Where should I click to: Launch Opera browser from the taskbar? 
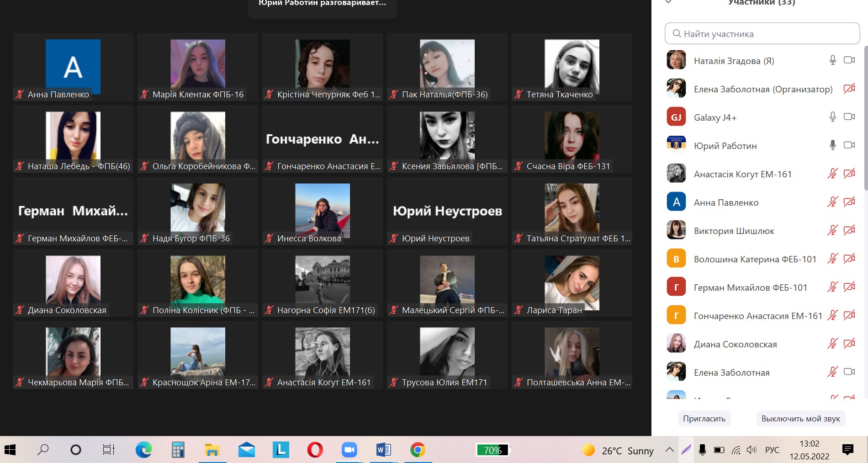315,450
